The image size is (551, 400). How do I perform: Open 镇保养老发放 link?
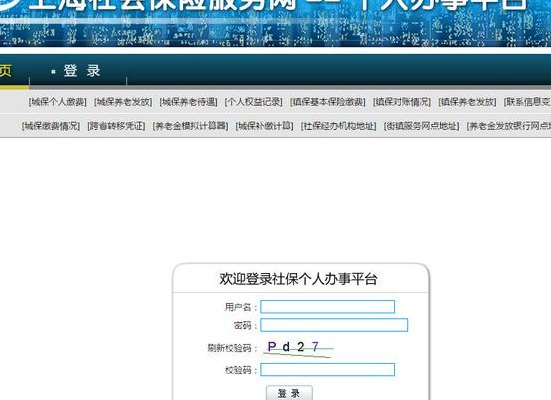click(467, 102)
